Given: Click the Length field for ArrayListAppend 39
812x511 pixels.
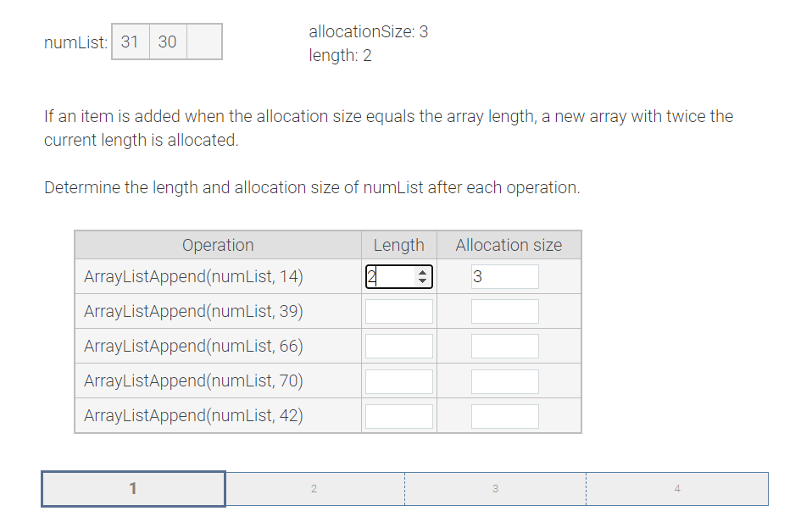Looking at the screenshot, I should tap(398, 310).
